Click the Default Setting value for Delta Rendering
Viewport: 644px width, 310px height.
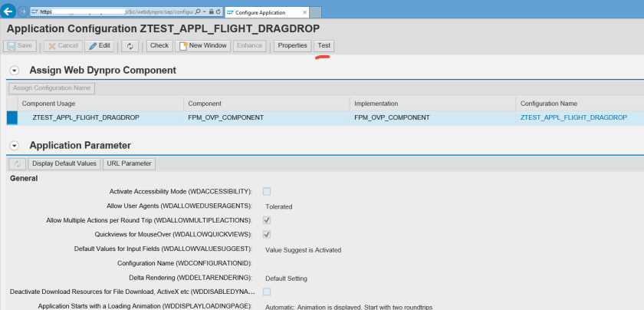point(286,279)
